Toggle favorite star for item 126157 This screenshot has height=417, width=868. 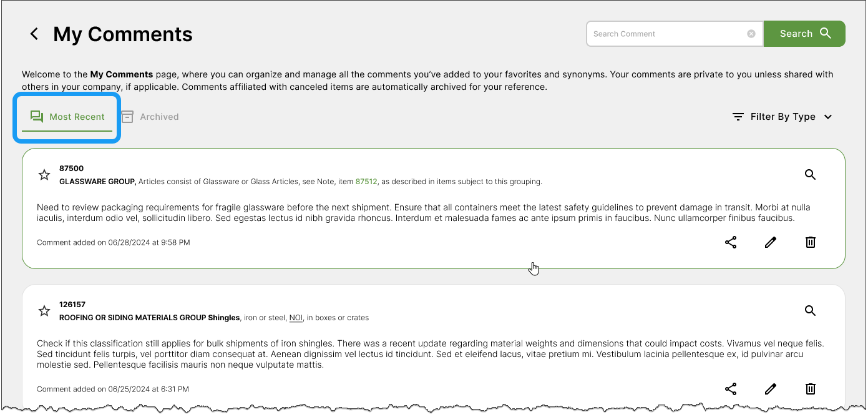coord(44,311)
